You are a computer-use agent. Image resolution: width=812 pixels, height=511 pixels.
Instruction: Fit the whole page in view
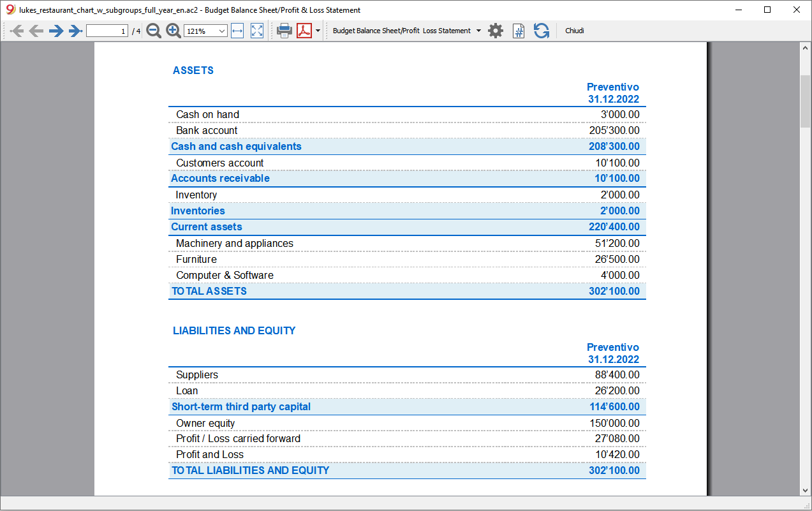(257, 31)
